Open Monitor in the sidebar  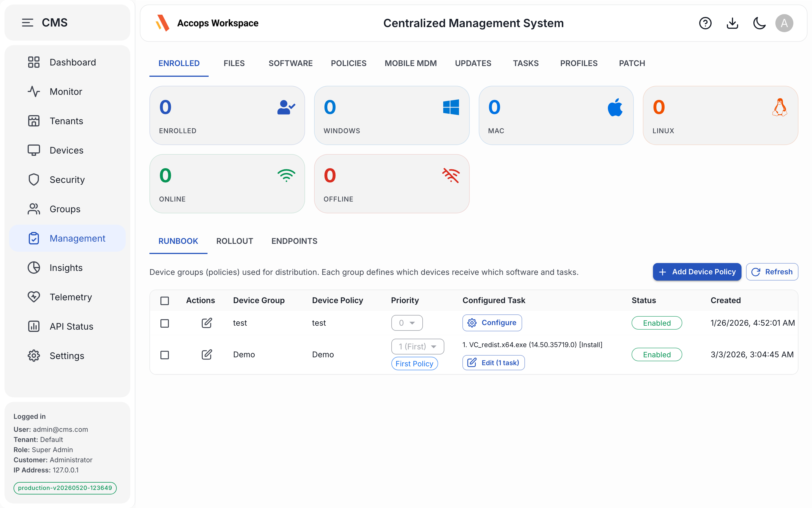click(x=67, y=91)
